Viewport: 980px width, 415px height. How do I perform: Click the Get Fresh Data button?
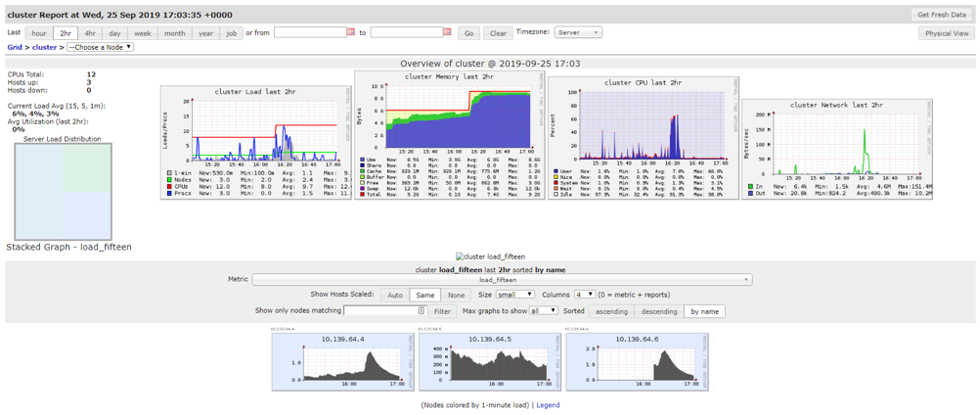(x=942, y=15)
